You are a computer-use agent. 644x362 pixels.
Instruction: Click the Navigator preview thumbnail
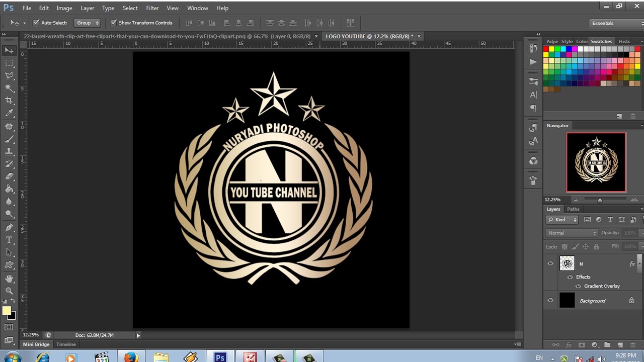596,162
